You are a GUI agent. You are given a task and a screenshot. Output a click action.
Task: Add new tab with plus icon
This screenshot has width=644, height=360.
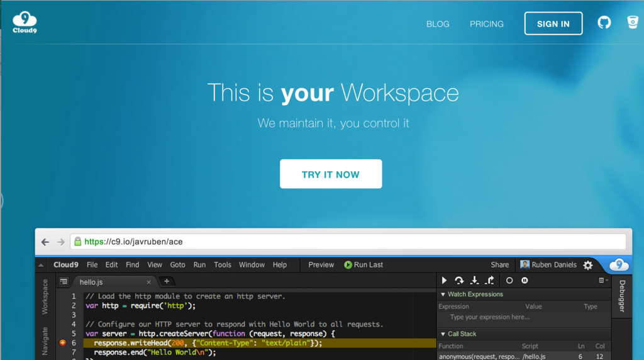point(166,281)
